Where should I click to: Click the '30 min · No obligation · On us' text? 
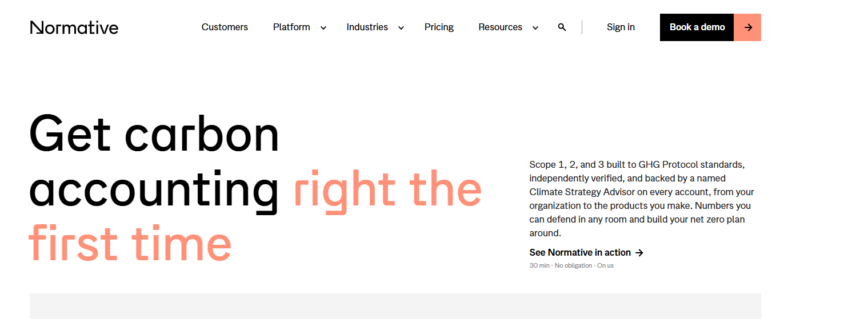571,266
